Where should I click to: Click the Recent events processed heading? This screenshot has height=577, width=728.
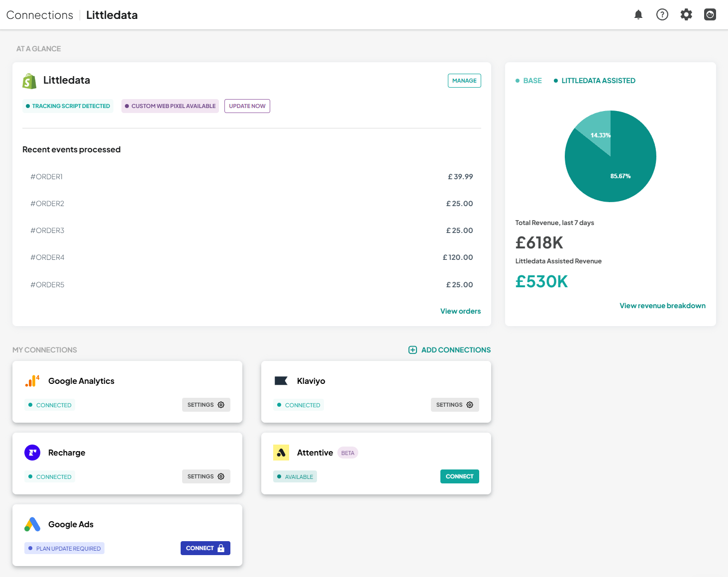click(72, 149)
